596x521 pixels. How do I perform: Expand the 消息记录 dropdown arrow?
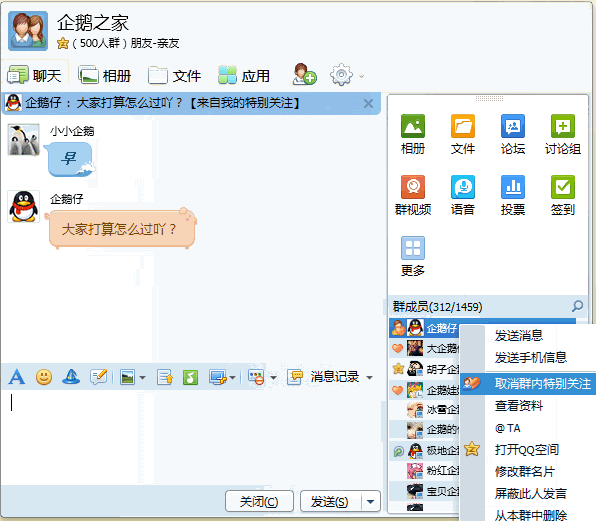(x=369, y=378)
